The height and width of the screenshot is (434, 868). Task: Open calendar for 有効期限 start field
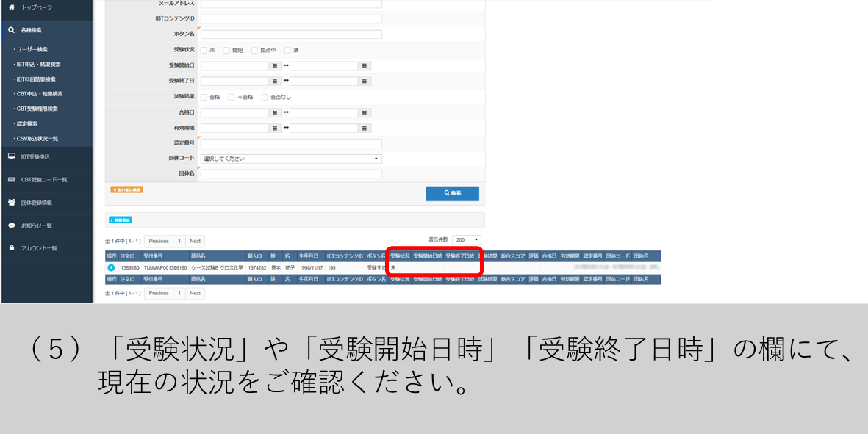[275, 129]
